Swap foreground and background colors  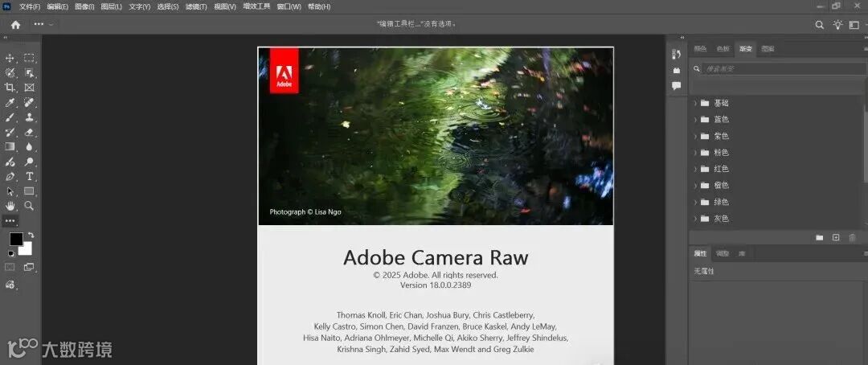click(31, 235)
